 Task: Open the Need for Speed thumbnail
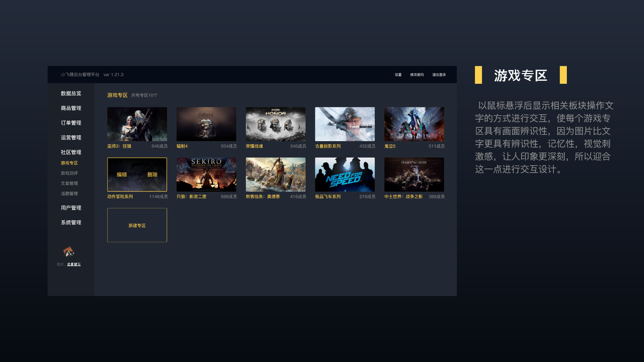tap(345, 174)
